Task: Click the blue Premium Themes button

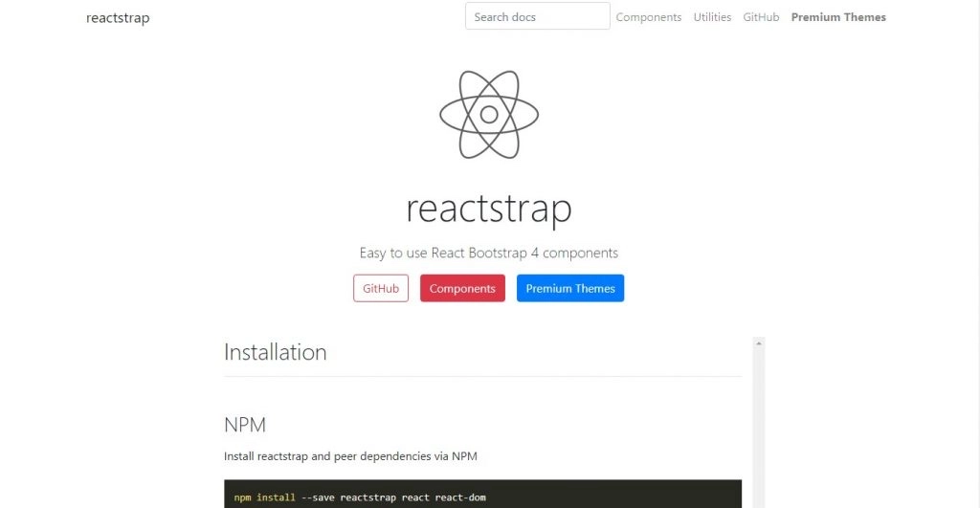Action: pos(570,288)
